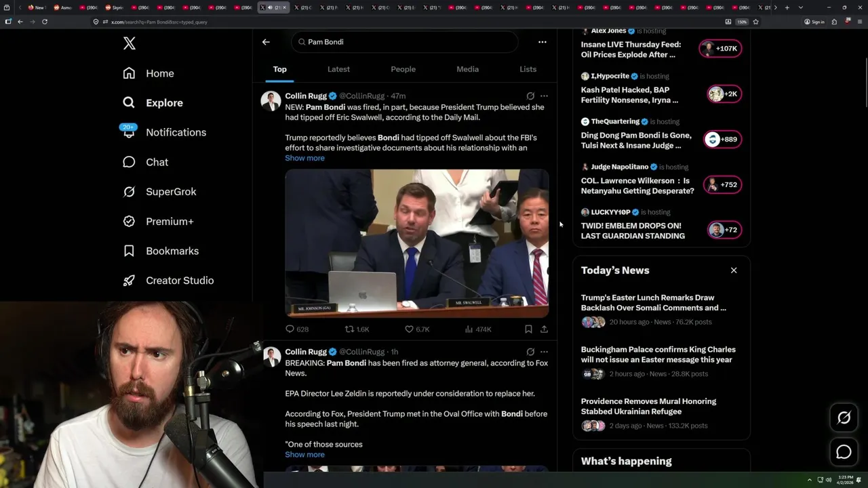
Task: Join I,Hypocrite live space +2K
Action: (x=724, y=94)
